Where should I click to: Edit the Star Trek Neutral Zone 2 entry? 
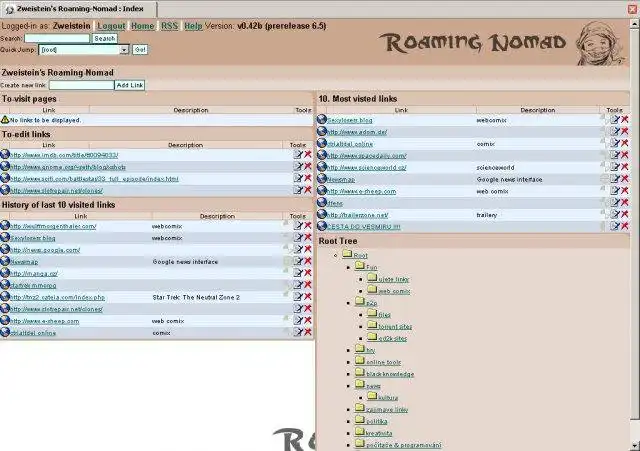[x=298, y=296]
